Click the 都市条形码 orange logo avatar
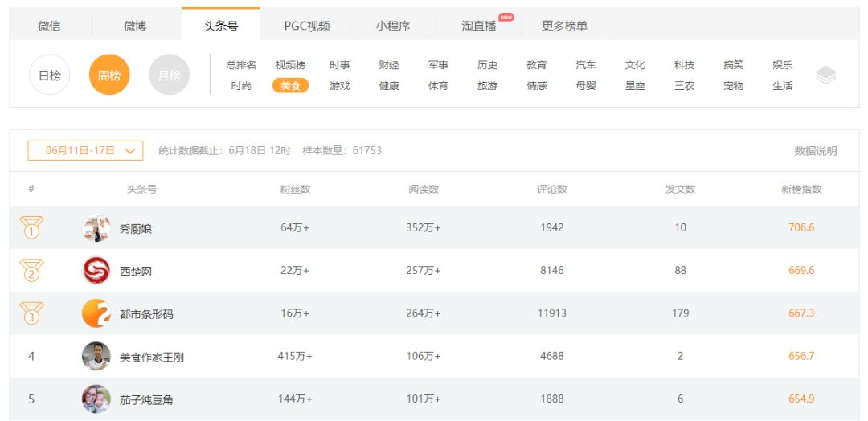 click(x=96, y=313)
